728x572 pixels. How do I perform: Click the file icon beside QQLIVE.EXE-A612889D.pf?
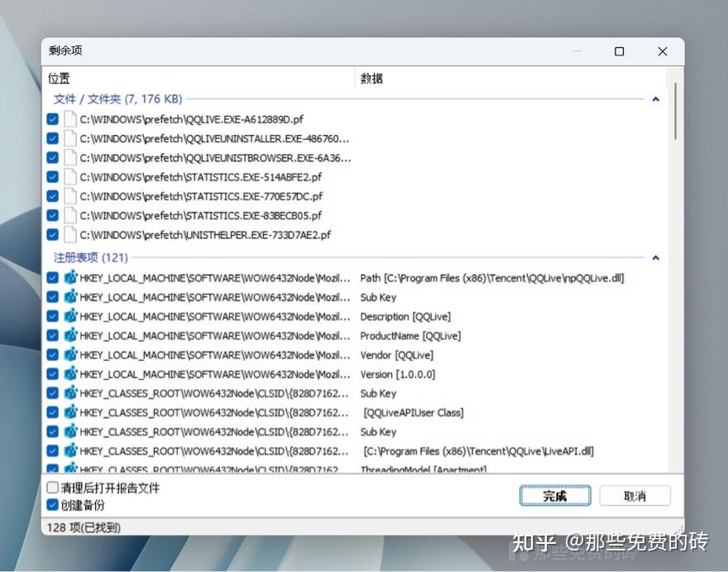pyautogui.click(x=69, y=118)
